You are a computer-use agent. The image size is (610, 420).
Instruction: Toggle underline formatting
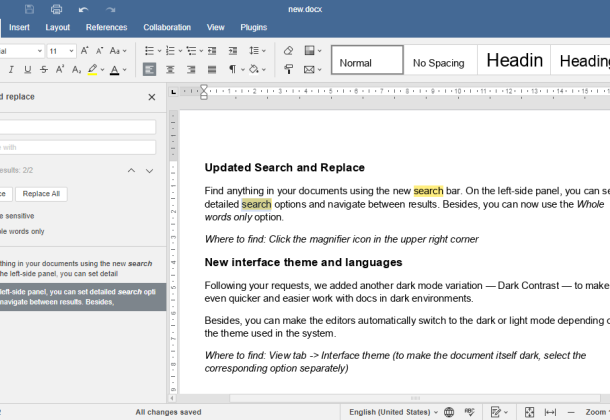click(27, 70)
